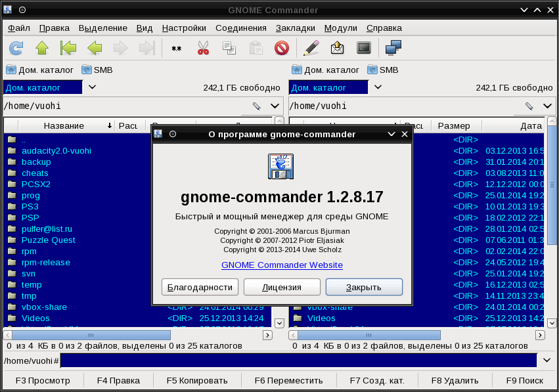The width and height of the screenshot is (559, 392).
Task: Click the remote connection computers icon
Action: click(393, 48)
